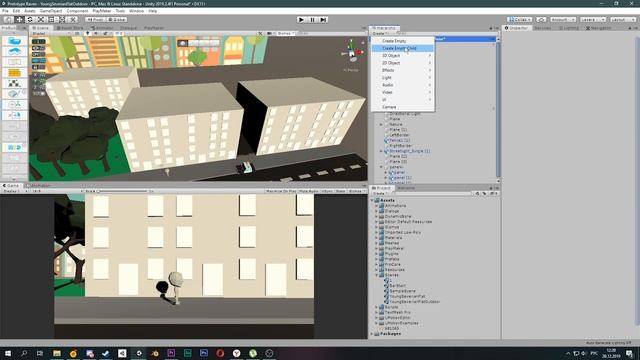This screenshot has width=640, height=360.
Task: Click the taskbar search icon
Action: coord(24,353)
